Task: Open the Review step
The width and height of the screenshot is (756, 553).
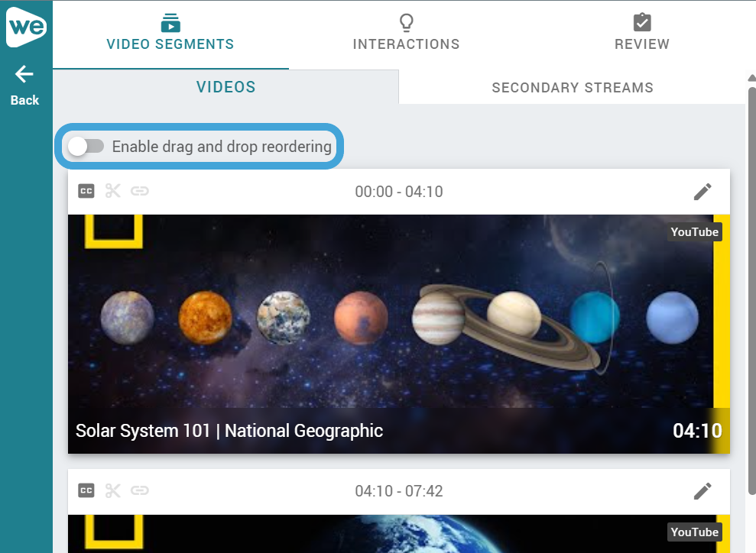Action: point(642,33)
